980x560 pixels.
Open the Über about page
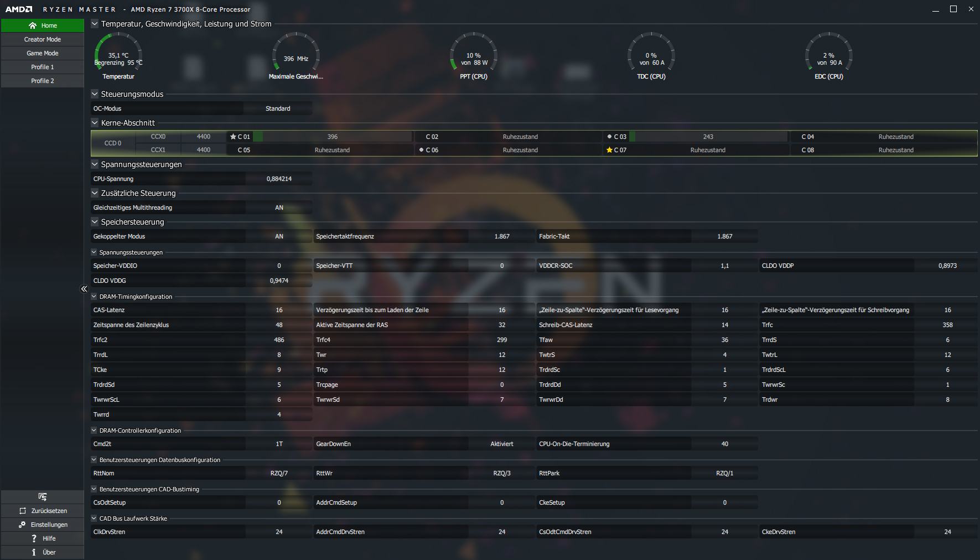[43, 552]
